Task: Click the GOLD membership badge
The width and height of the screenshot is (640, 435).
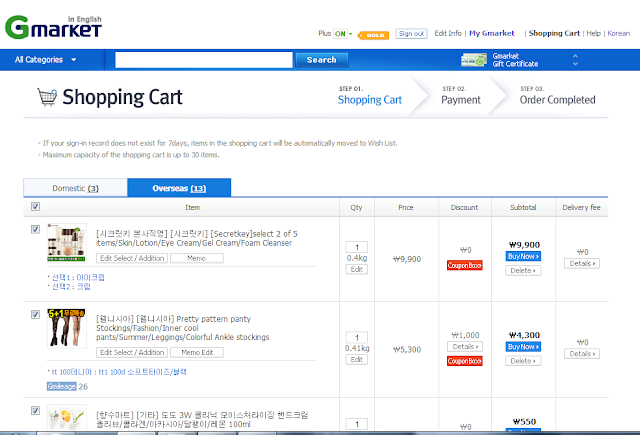Action: [373, 35]
